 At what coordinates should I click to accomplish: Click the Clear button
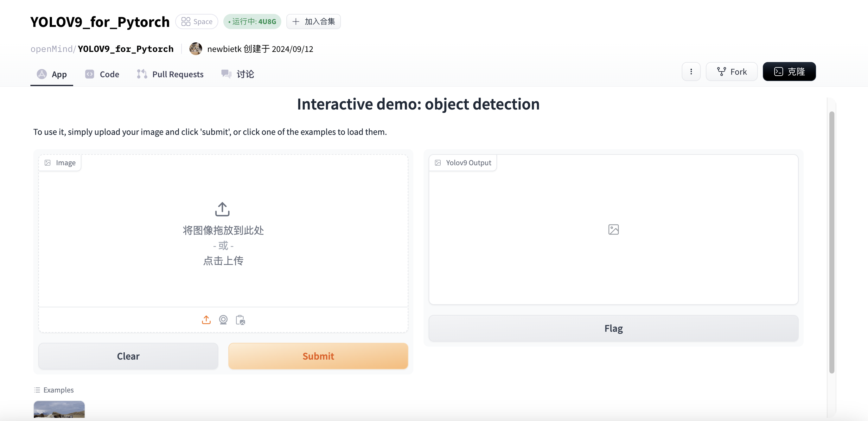[128, 356]
